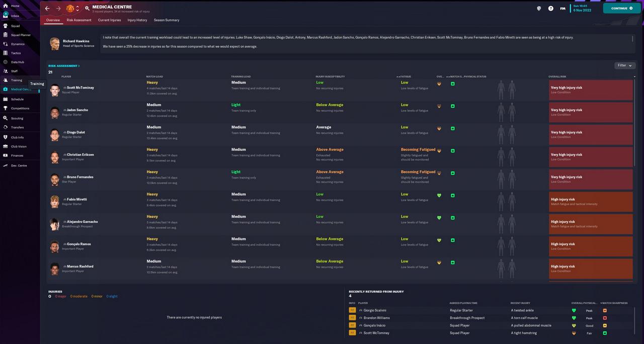Viewport: 644px width, 344px height.
Task: Click Fabio Miretti's High injury risk bar
Action: [591, 202]
